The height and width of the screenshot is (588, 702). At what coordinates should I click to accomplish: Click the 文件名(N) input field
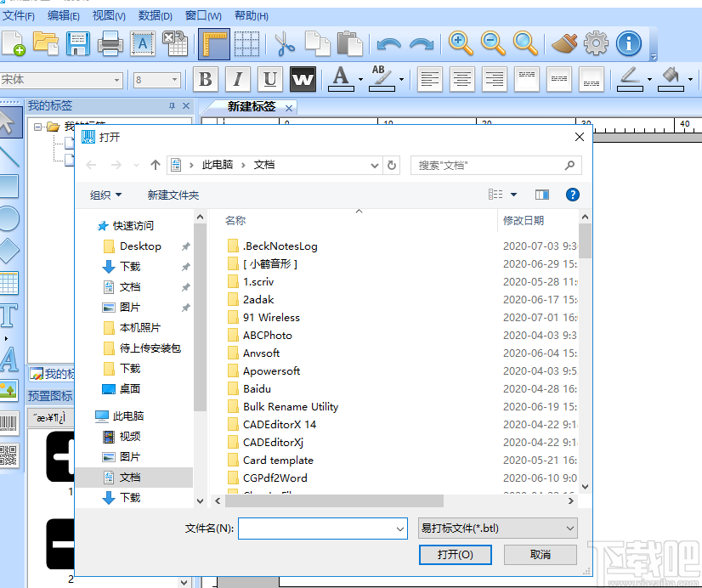(322, 529)
